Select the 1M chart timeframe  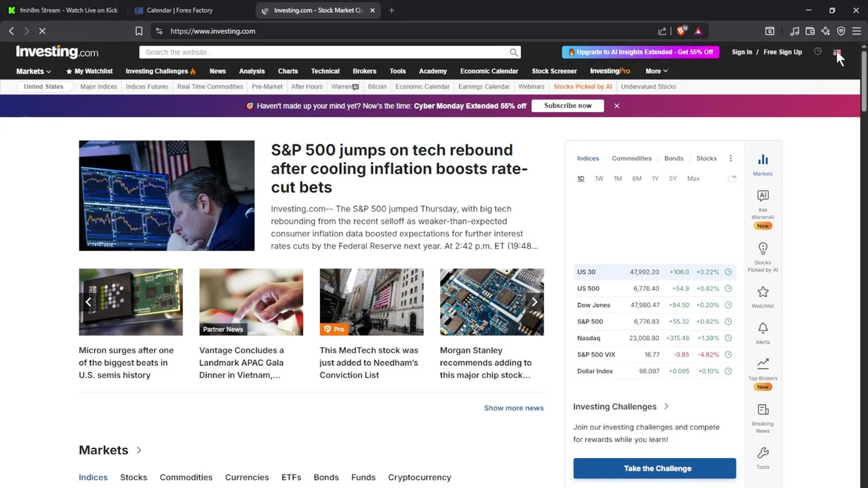coord(618,178)
